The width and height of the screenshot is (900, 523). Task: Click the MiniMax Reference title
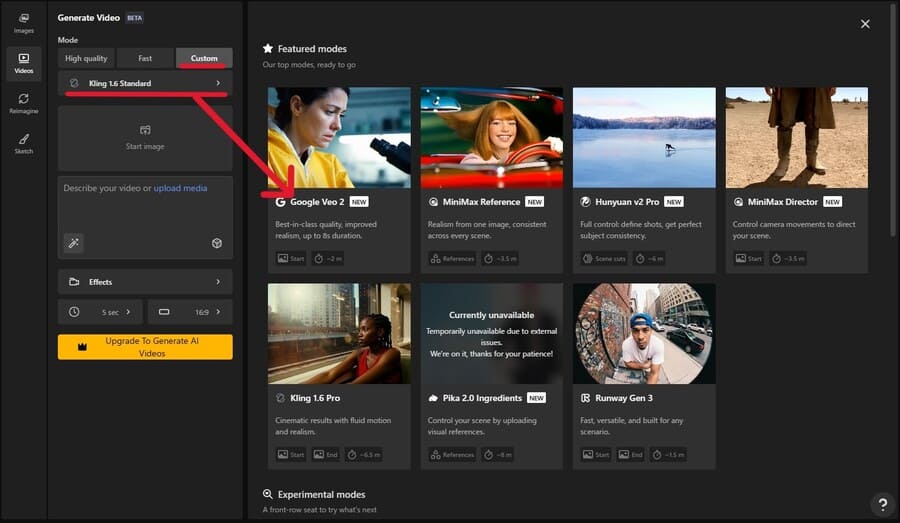(x=481, y=202)
